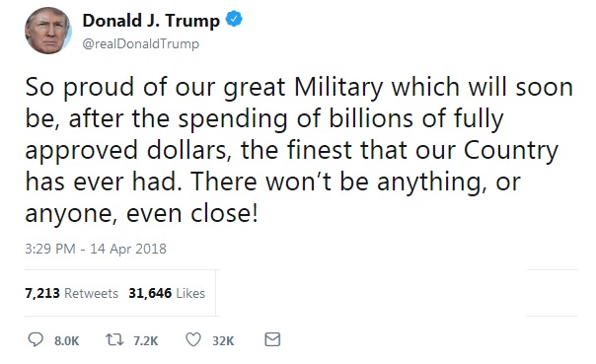Visit the @realDonaldTrump handle link

click(x=141, y=44)
